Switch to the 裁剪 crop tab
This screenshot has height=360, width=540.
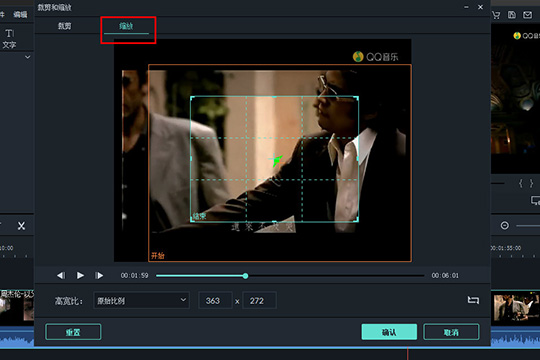point(64,26)
